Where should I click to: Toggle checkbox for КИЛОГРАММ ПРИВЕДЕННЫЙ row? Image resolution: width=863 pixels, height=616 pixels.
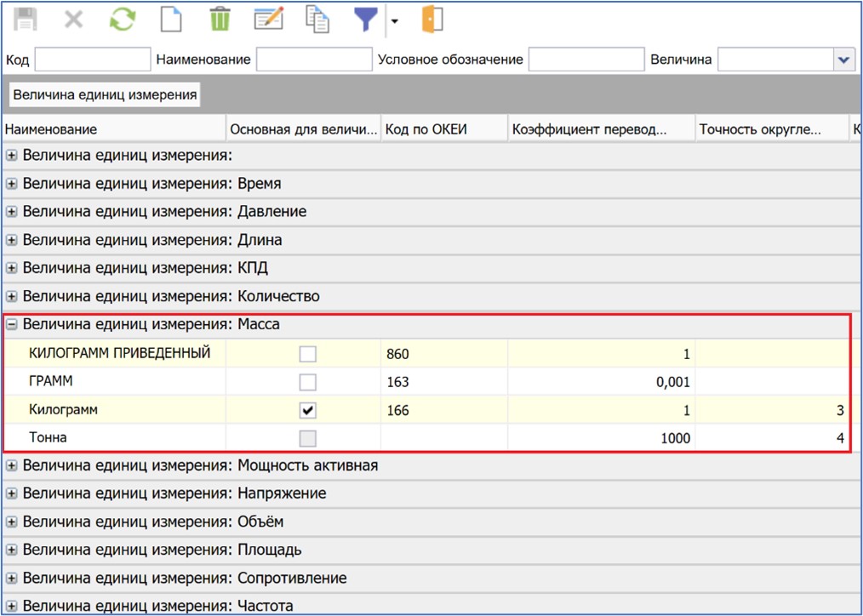click(308, 354)
